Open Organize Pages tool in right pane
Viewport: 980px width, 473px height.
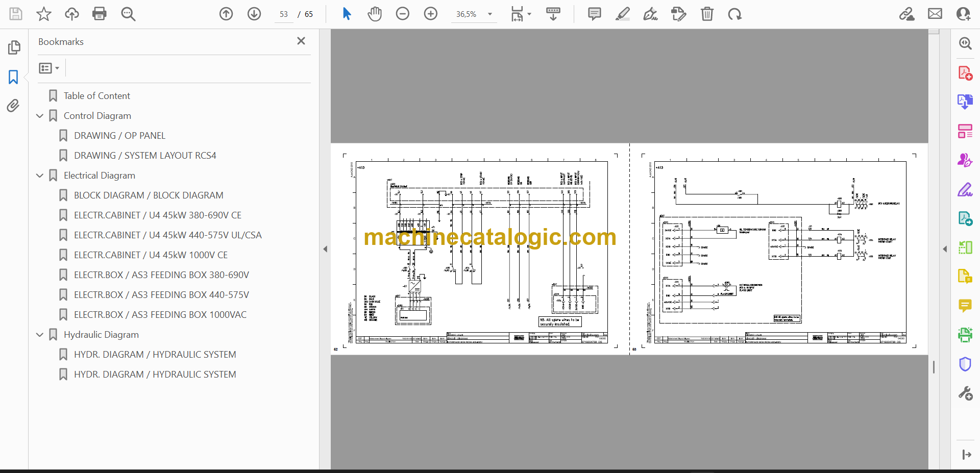point(965,131)
